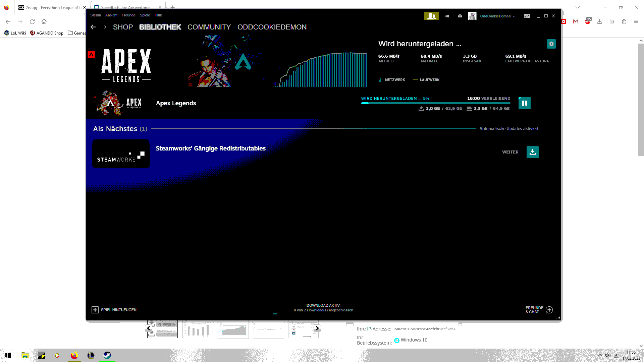The image size is (644, 362).
Task: Open ODDCOOKIEDEMON profile tab
Action: coord(272,27)
